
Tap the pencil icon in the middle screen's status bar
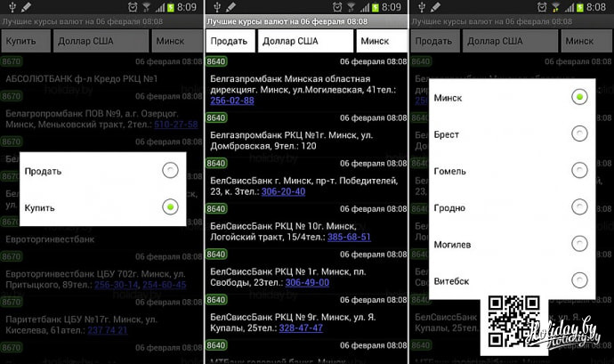[230, 7]
